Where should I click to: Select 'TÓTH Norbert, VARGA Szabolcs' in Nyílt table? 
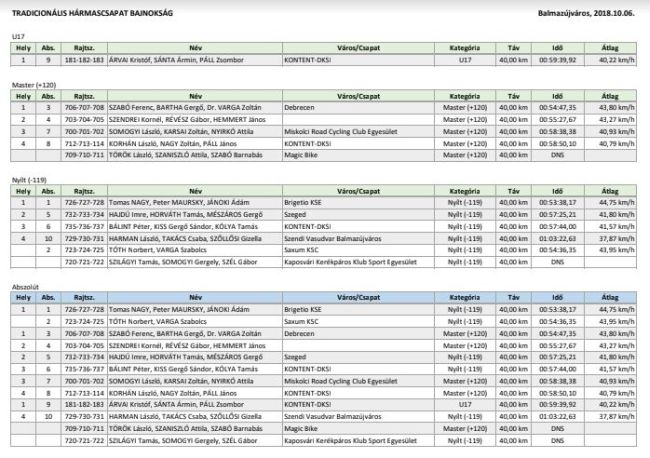click(x=158, y=250)
